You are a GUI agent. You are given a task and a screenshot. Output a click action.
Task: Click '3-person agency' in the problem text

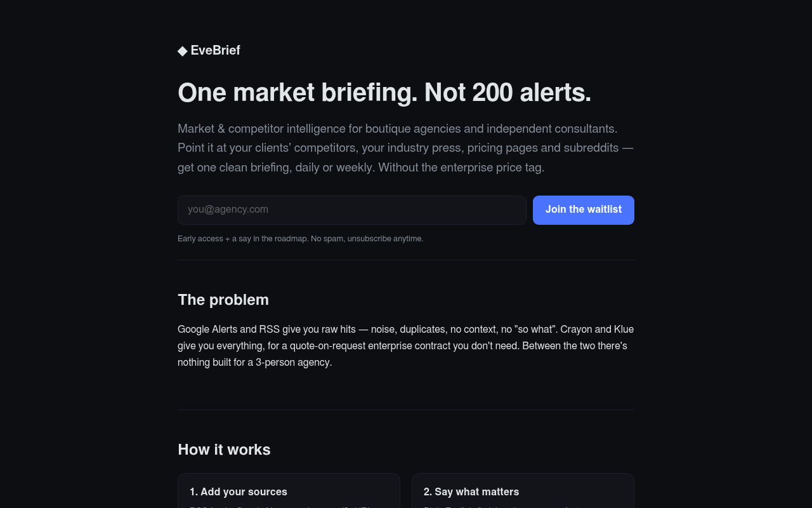[294, 363]
